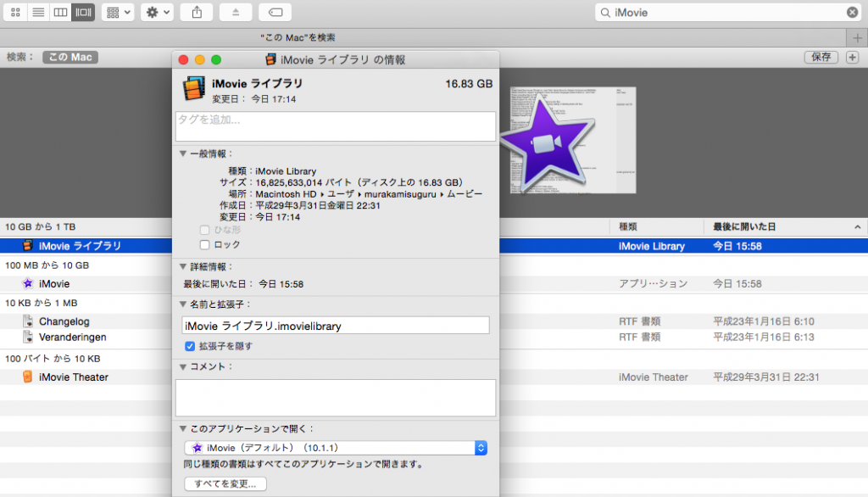Close the iMovie ライブラリ info window
This screenshot has width=868, height=497.
[x=183, y=60]
